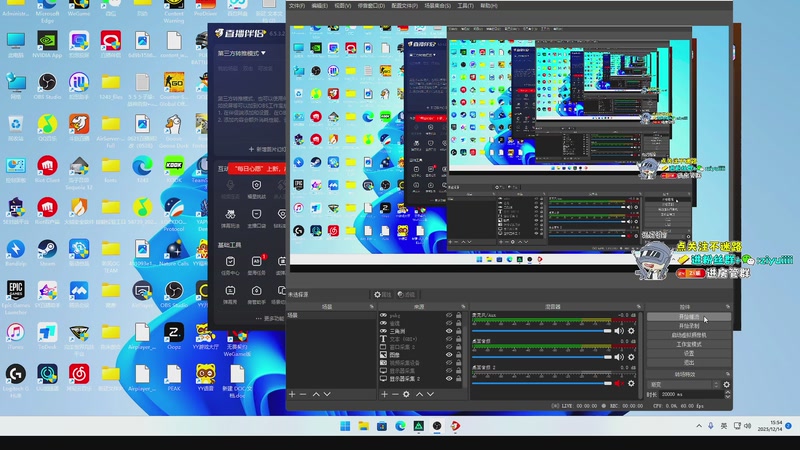Move the source up with the arrow

click(x=419, y=394)
